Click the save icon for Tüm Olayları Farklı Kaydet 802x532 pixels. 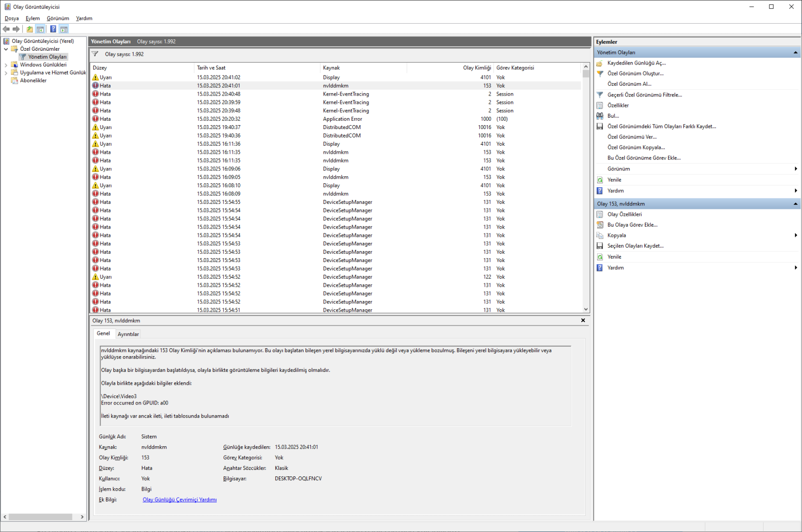pyautogui.click(x=600, y=127)
